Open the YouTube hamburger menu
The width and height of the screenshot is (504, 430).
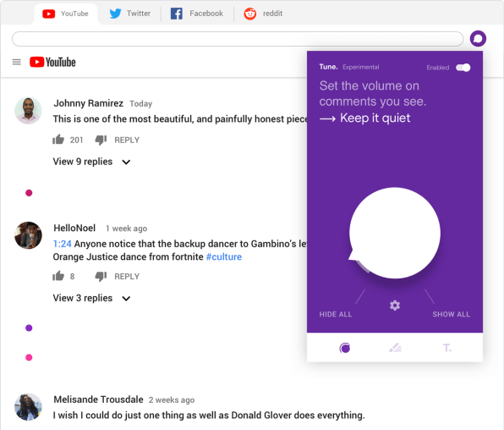[x=16, y=62]
